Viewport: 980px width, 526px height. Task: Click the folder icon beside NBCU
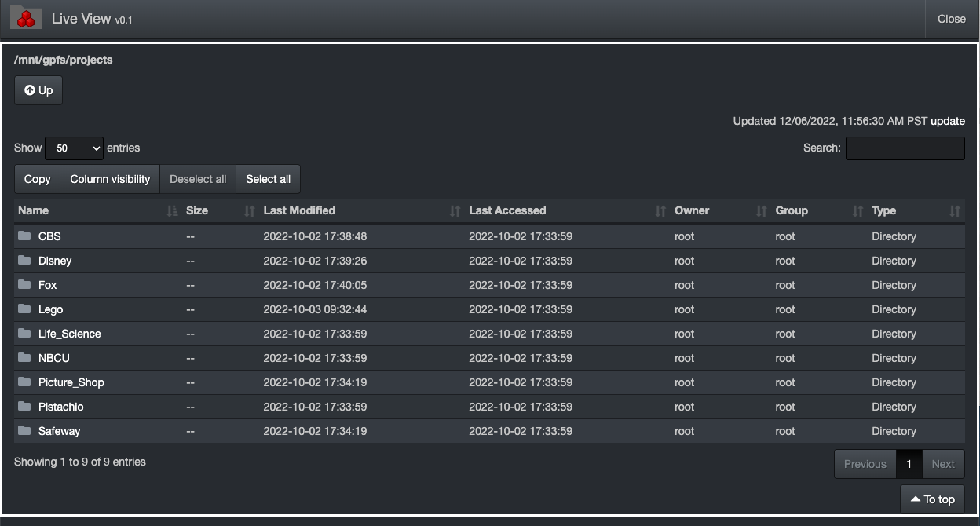pos(24,357)
